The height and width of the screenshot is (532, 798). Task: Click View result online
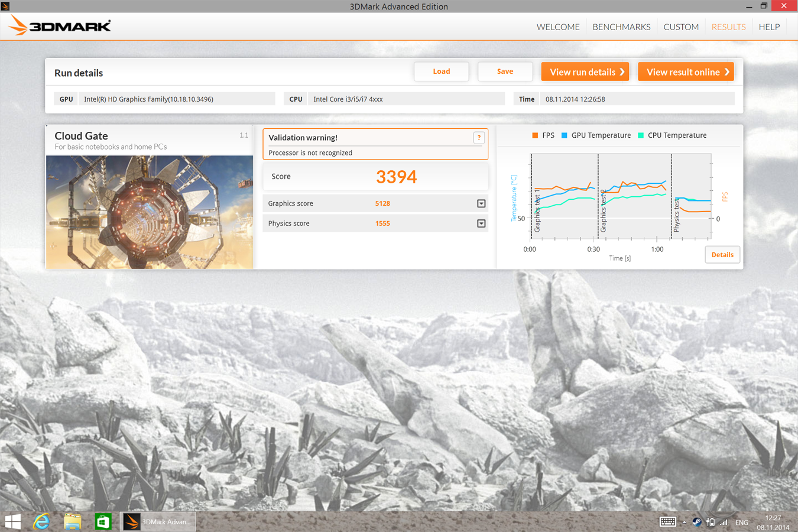(x=686, y=72)
